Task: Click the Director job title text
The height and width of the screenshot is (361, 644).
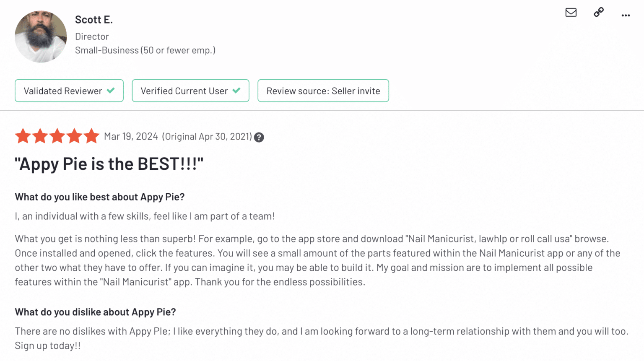Action: point(92,36)
